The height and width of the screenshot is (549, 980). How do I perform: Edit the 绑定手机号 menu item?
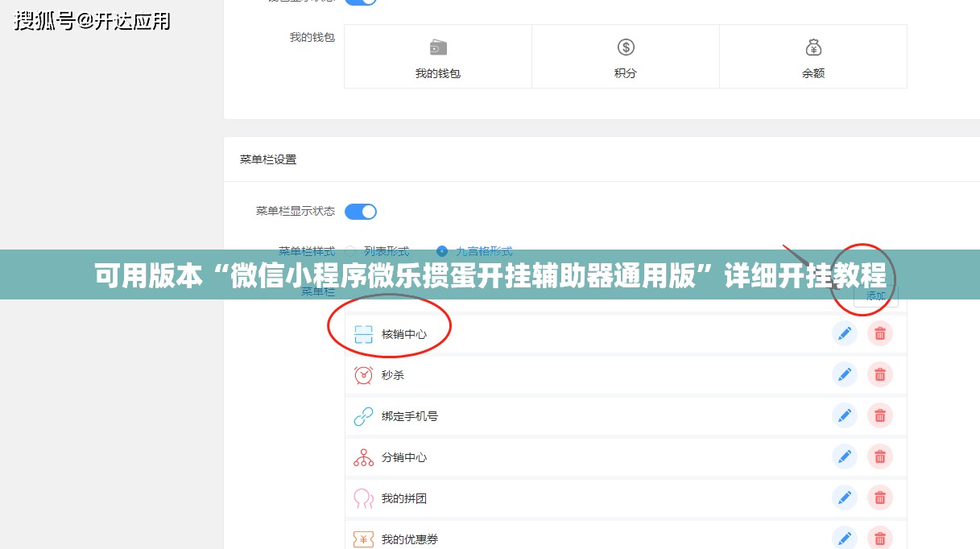[845, 415]
